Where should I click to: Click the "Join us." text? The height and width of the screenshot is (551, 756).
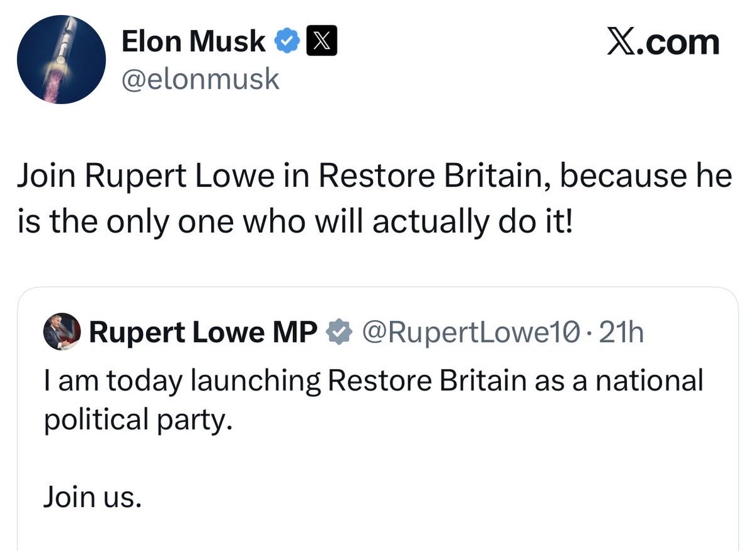89,497
